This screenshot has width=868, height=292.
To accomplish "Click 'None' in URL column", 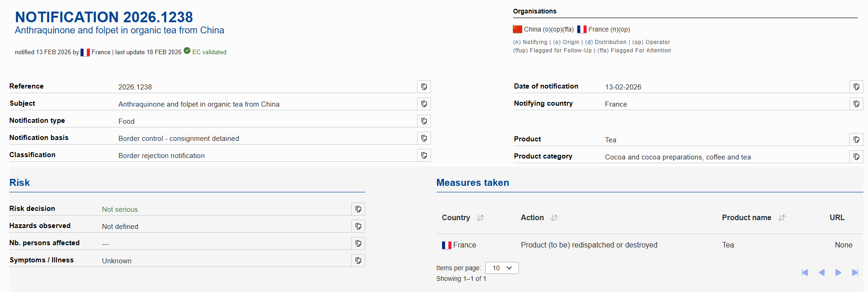I will pos(843,245).
